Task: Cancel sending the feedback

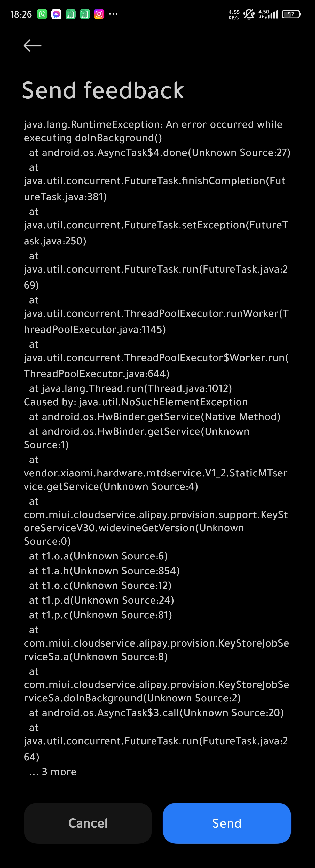Action: 88,823
